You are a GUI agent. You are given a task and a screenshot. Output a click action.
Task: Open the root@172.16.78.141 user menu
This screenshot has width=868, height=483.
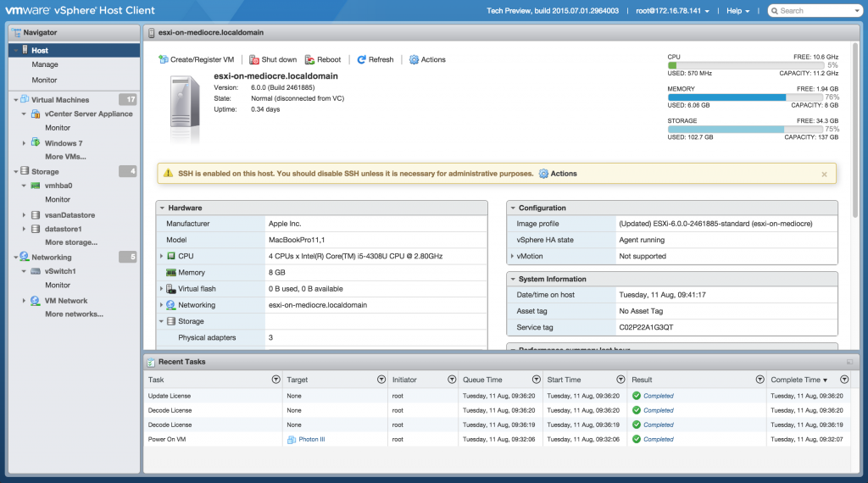click(672, 11)
